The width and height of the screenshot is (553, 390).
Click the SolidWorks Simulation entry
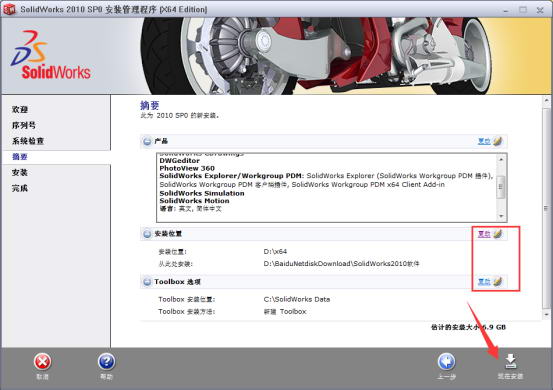(202, 193)
